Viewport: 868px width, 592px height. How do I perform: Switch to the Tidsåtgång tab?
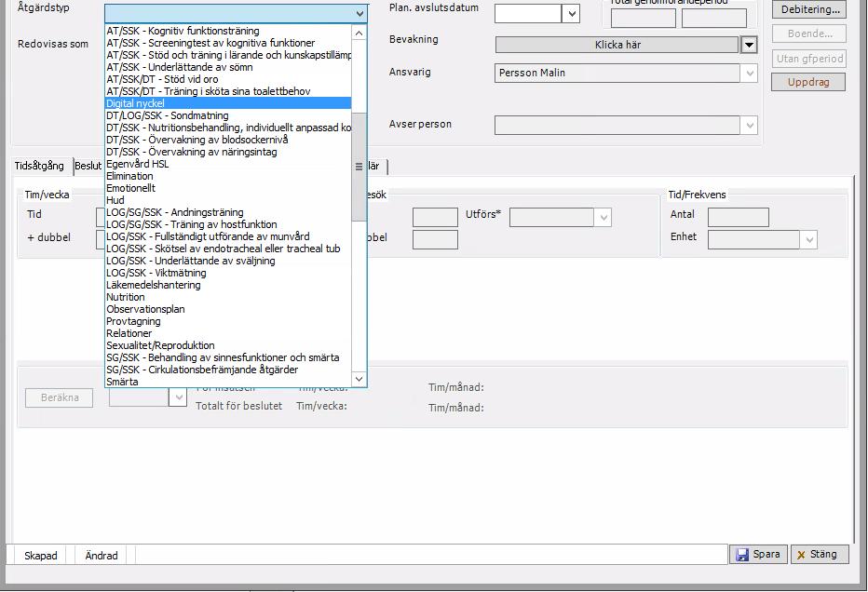39,166
